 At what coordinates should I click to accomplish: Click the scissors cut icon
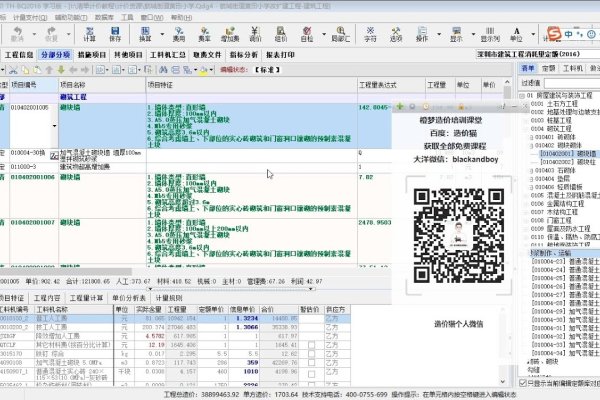pos(13,70)
